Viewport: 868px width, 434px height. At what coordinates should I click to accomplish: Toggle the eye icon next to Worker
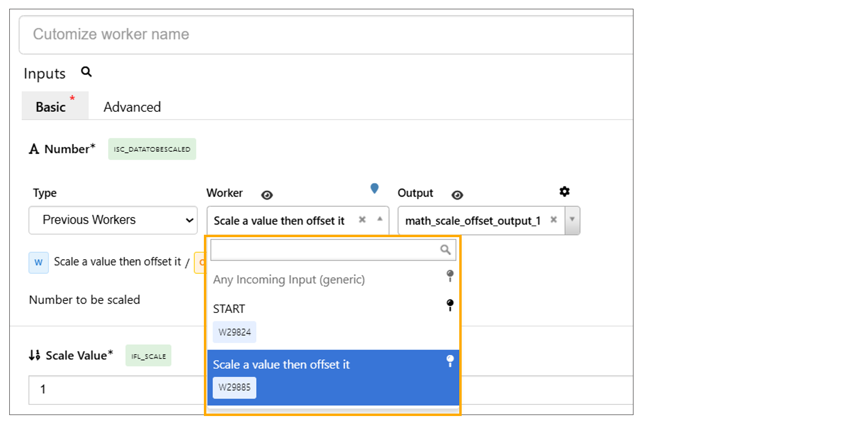[x=267, y=195]
